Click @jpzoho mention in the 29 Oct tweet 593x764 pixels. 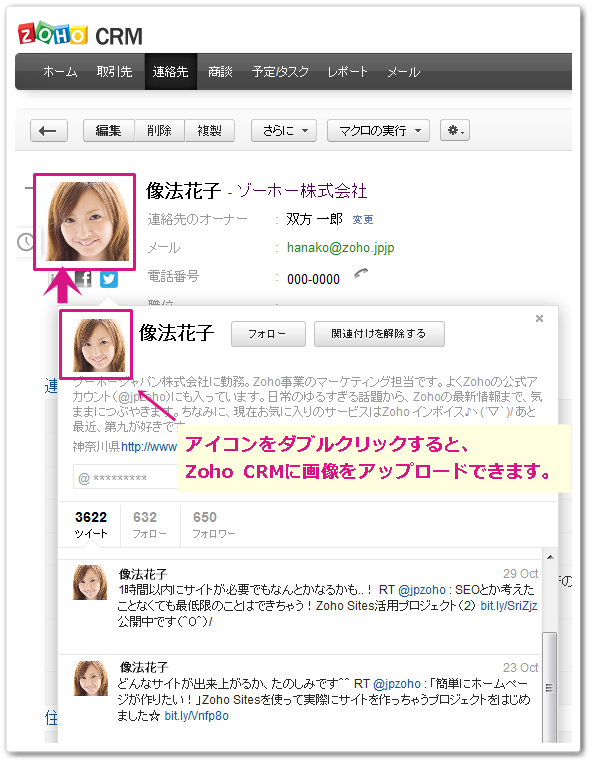point(421,590)
